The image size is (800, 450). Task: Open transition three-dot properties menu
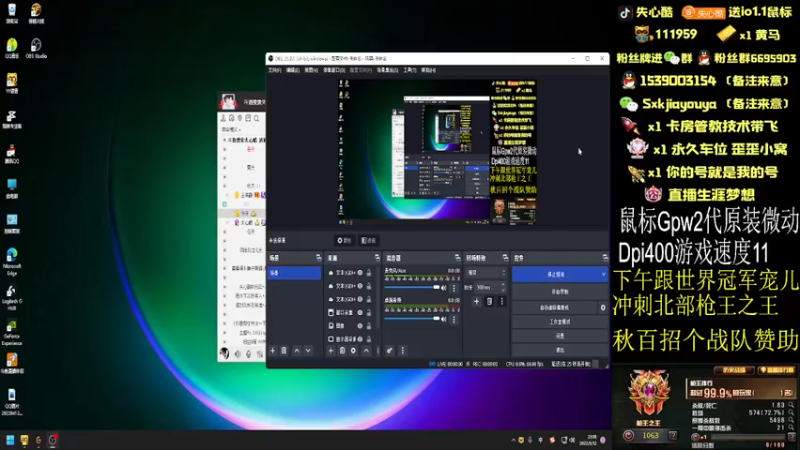[x=502, y=302]
